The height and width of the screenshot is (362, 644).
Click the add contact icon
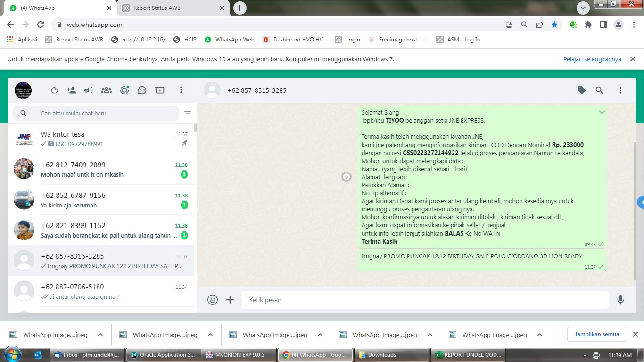pyautogui.click(x=72, y=90)
